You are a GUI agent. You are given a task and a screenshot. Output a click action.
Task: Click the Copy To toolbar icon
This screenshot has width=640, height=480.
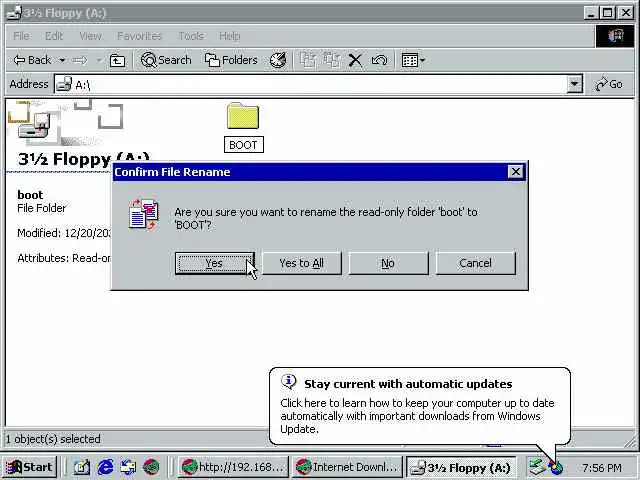click(x=332, y=60)
